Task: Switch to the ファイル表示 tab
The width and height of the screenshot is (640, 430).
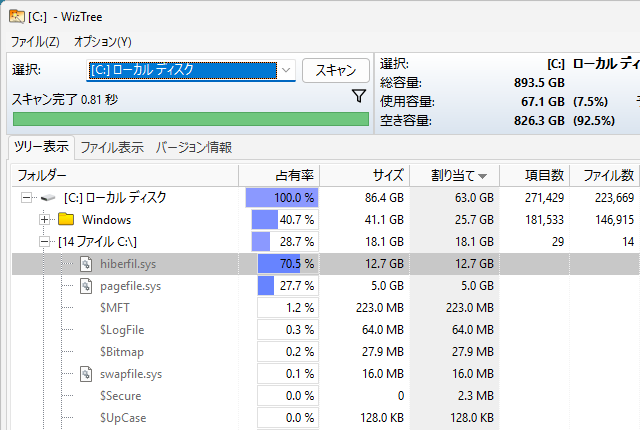Action: (111, 147)
